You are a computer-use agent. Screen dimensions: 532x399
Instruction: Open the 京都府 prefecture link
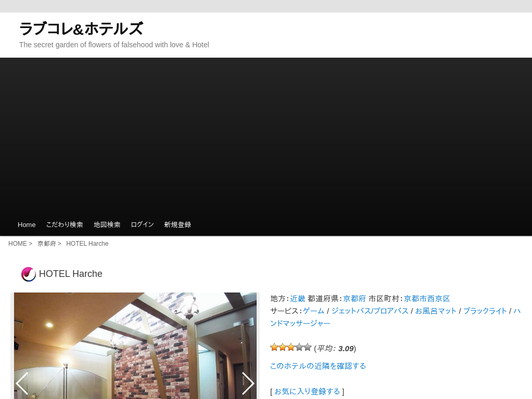(354, 299)
